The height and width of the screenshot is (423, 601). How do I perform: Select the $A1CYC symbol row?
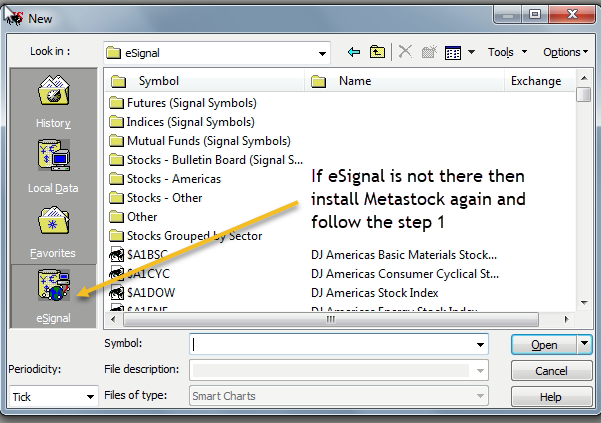pyautogui.click(x=140, y=274)
